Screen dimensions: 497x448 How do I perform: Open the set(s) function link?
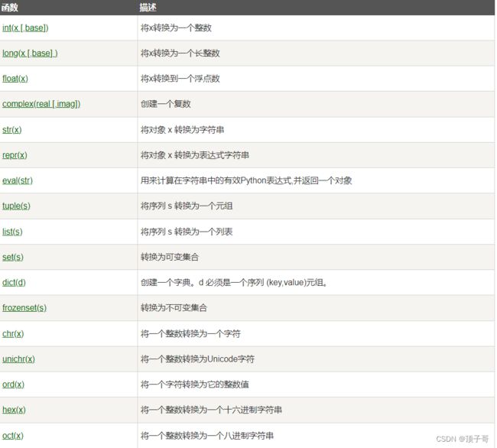coord(13,257)
